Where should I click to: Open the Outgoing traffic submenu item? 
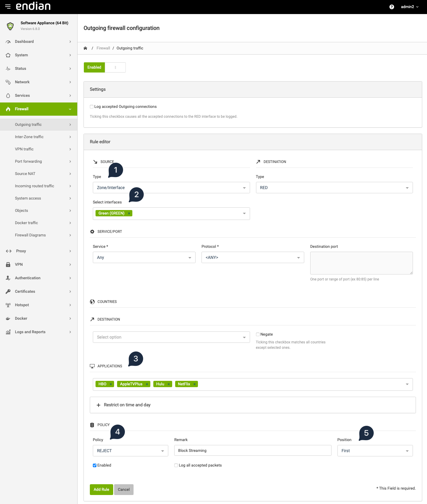point(39,125)
